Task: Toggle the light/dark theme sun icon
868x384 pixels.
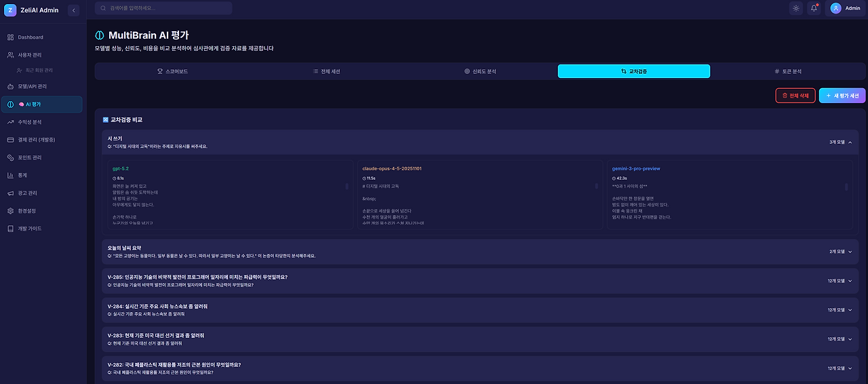Action: [x=796, y=8]
